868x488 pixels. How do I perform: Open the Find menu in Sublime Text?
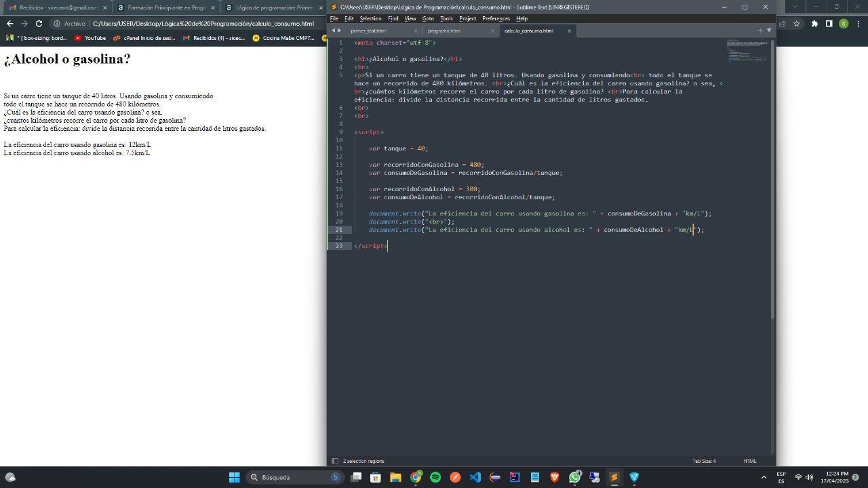[393, 18]
